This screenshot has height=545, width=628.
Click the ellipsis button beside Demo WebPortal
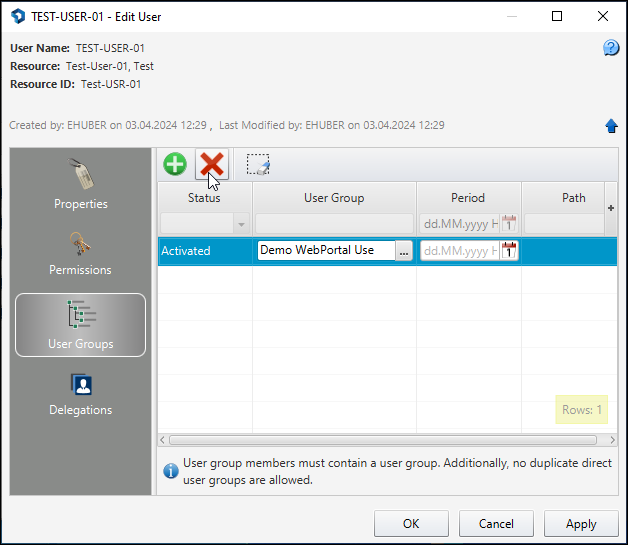[404, 251]
